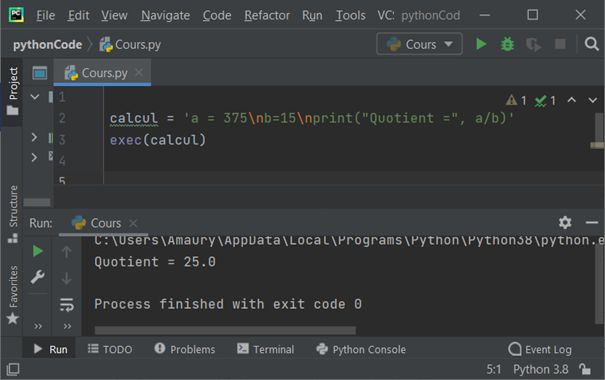Click the down arrow in the run console
The width and height of the screenshot is (605, 380).
[x=66, y=278]
